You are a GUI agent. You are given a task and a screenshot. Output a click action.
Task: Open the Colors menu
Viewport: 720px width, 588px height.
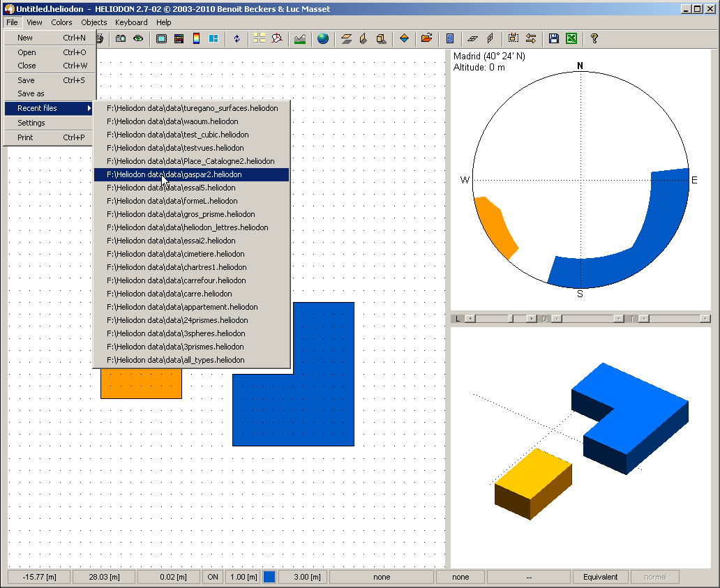point(61,22)
